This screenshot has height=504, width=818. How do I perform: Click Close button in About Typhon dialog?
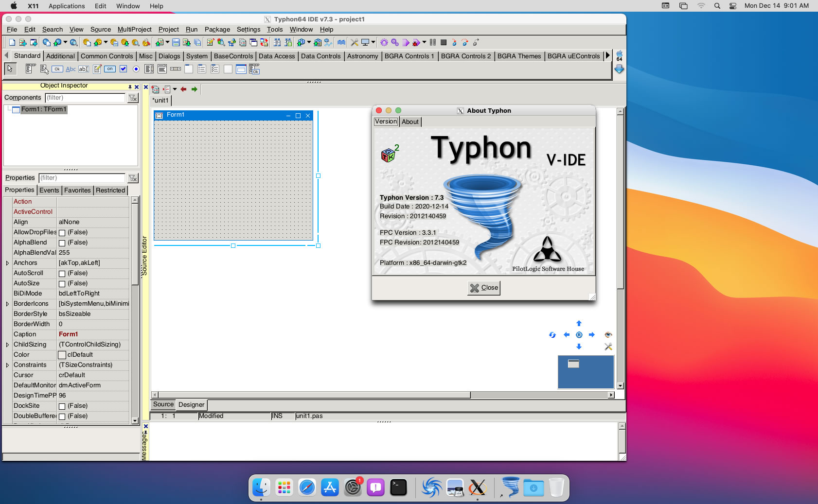pyautogui.click(x=484, y=288)
